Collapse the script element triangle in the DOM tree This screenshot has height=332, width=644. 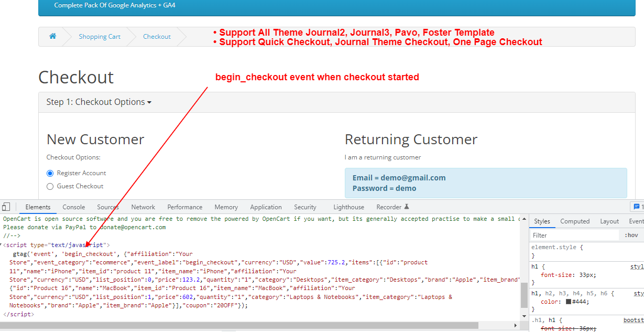click(x=1, y=245)
